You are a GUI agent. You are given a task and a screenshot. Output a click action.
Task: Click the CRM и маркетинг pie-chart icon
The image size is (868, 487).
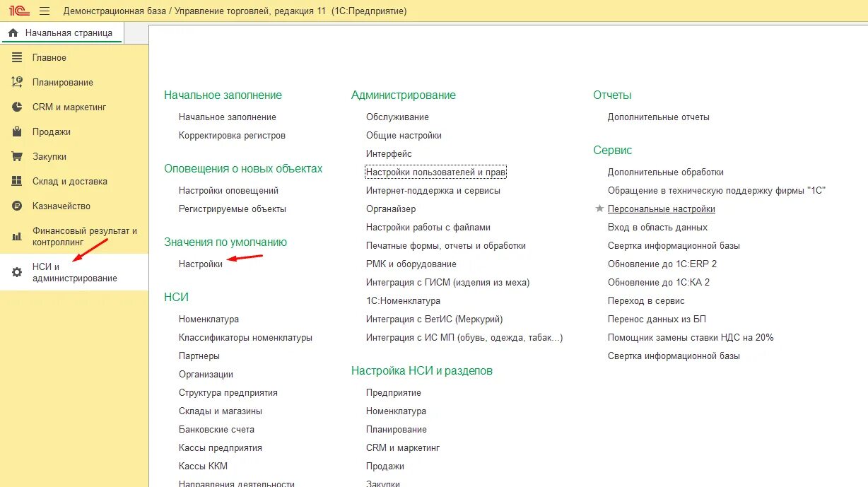point(17,107)
